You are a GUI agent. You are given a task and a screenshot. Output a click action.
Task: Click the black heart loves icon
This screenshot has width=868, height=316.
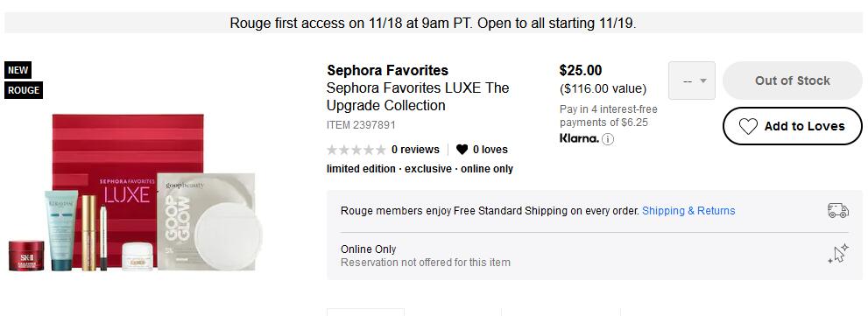tap(462, 150)
